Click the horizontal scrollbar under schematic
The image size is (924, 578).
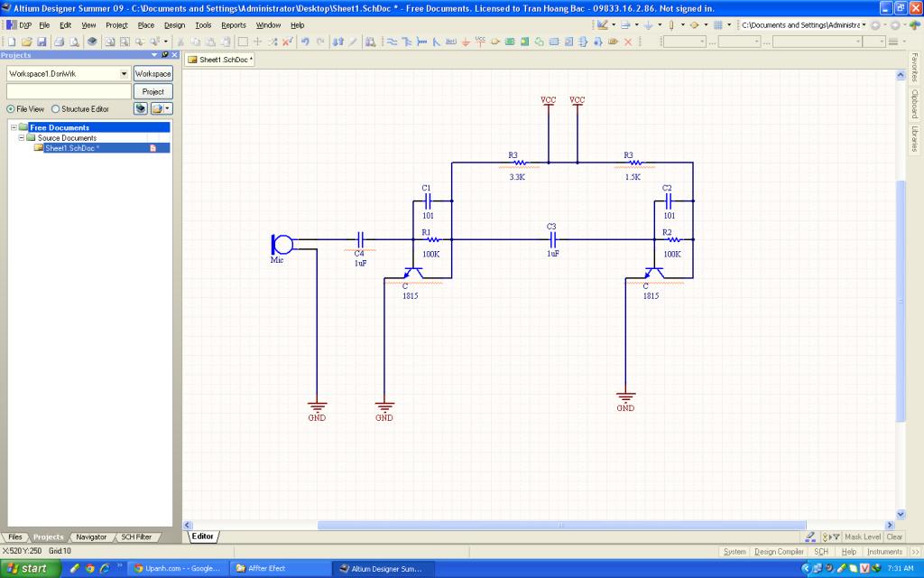point(559,525)
